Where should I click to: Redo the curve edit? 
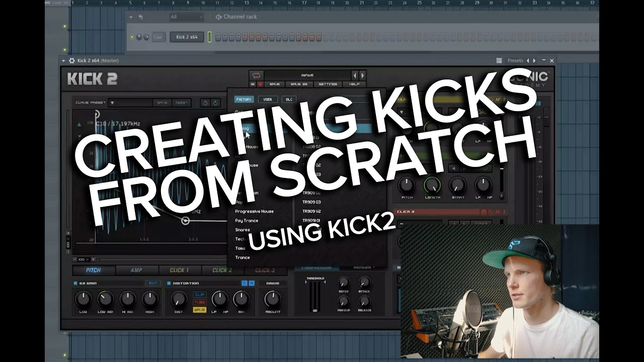click(216, 103)
